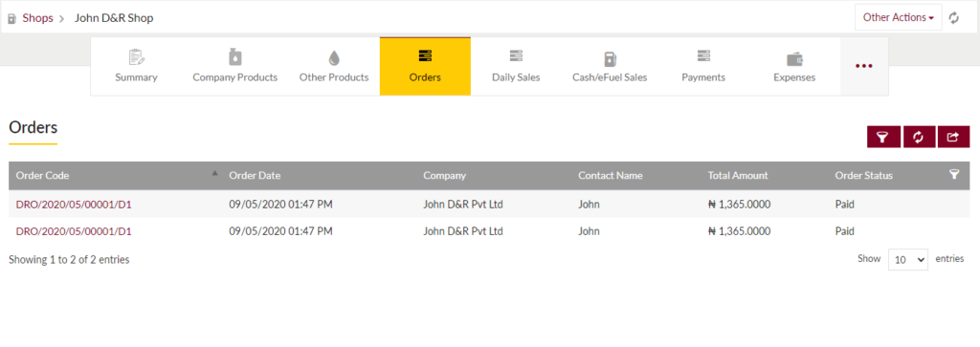980x347 pixels.
Task: Switch to the Payments tab
Action: 703,66
